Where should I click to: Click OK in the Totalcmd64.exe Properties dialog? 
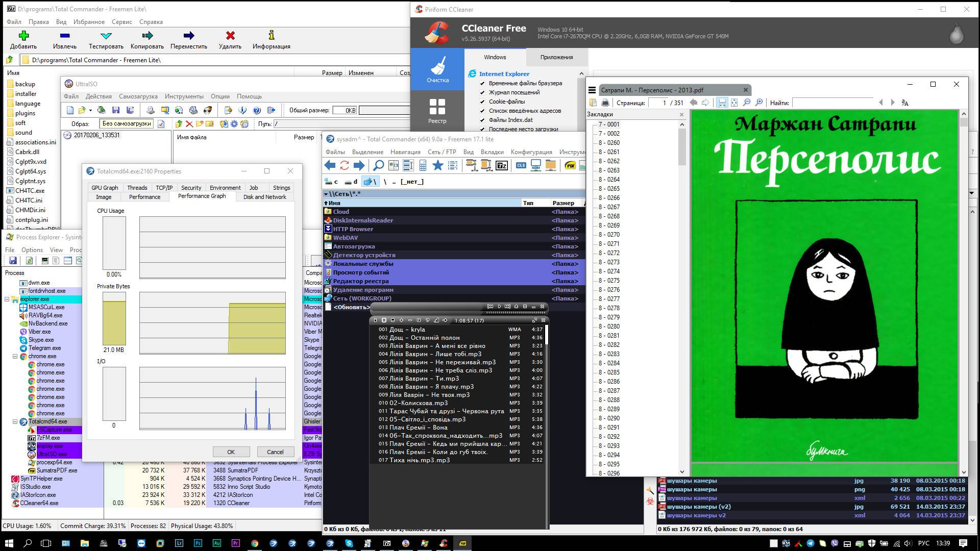(231, 452)
